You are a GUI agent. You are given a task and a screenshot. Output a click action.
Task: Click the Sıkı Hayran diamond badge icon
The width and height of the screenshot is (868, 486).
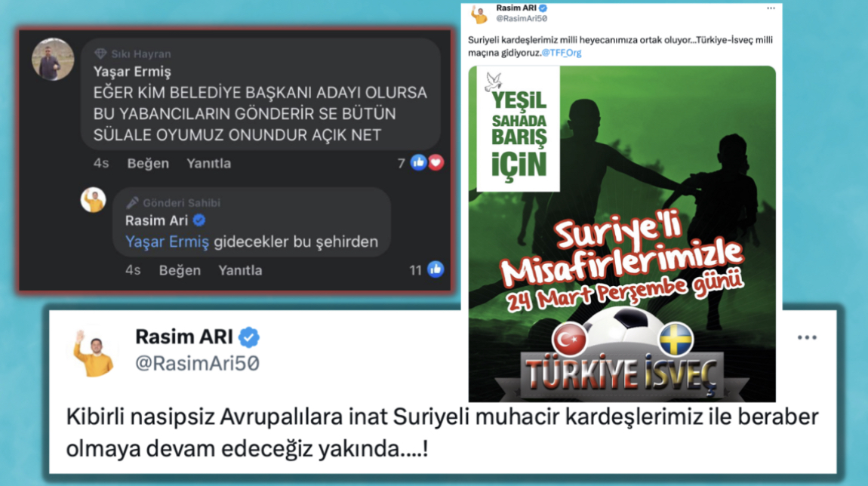(100, 54)
